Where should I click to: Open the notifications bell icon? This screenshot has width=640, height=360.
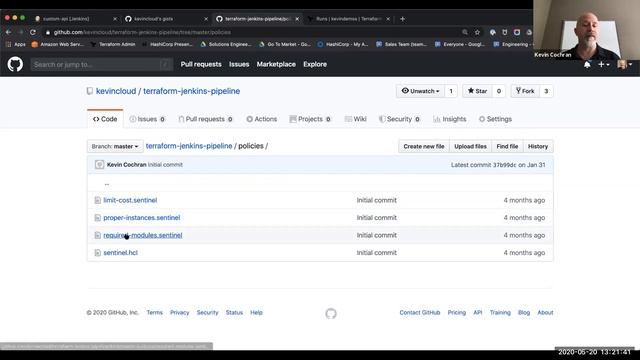pyautogui.click(x=587, y=64)
